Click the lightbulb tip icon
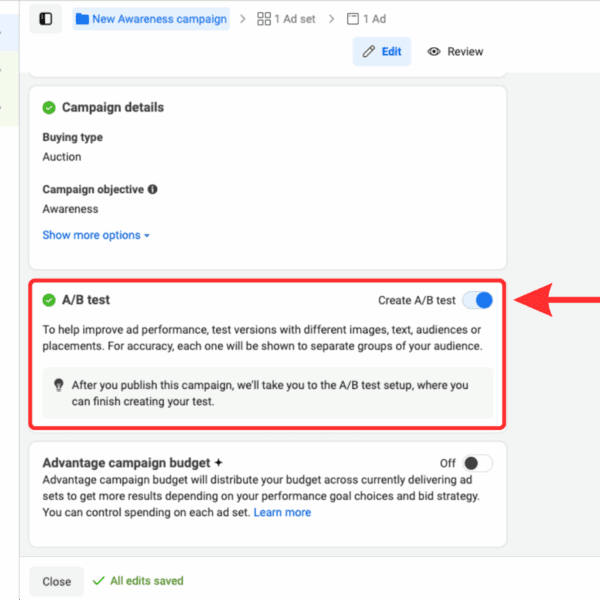The image size is (600, 600). click(58, 385)
